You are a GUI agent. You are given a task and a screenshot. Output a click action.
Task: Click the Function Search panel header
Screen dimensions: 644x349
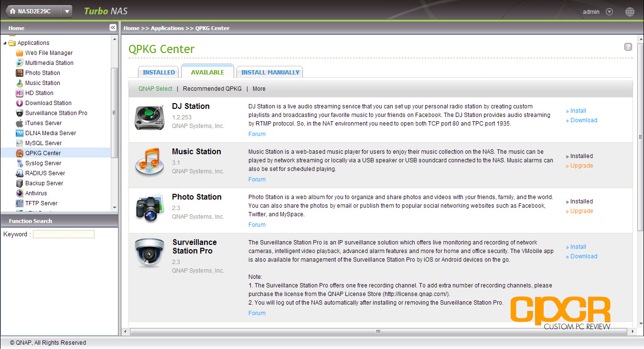(59, 221)
